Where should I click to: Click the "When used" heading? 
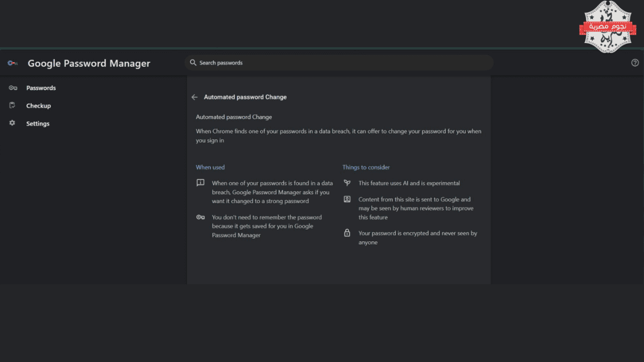coord(210,167)
